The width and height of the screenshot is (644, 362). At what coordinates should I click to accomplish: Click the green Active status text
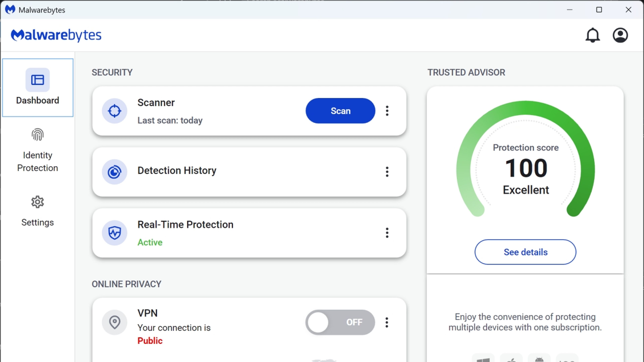[x=150, y=242]
